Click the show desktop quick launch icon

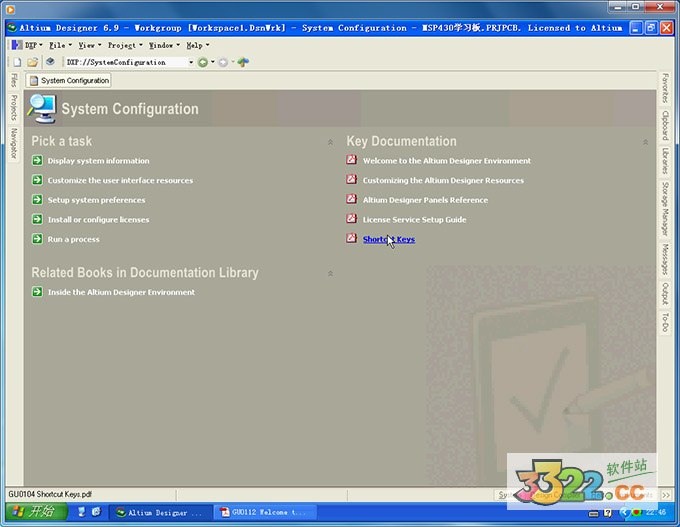click(x=82, y=512)
